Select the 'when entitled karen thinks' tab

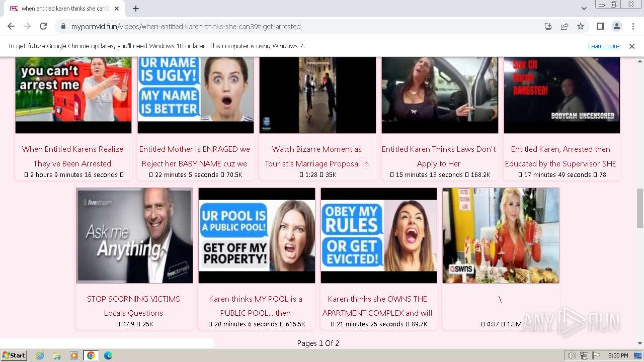(x=64, y=9)
